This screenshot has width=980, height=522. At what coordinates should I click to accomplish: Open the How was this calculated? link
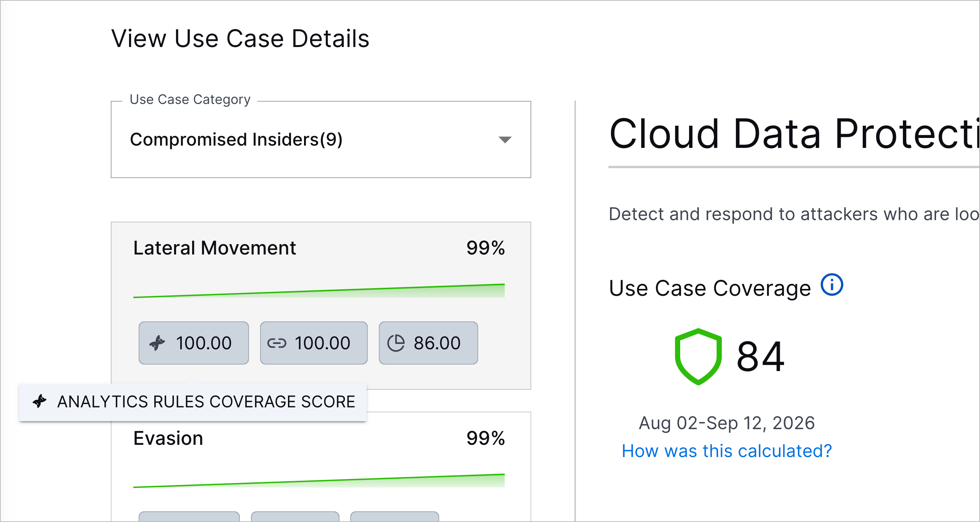[727, 451]
